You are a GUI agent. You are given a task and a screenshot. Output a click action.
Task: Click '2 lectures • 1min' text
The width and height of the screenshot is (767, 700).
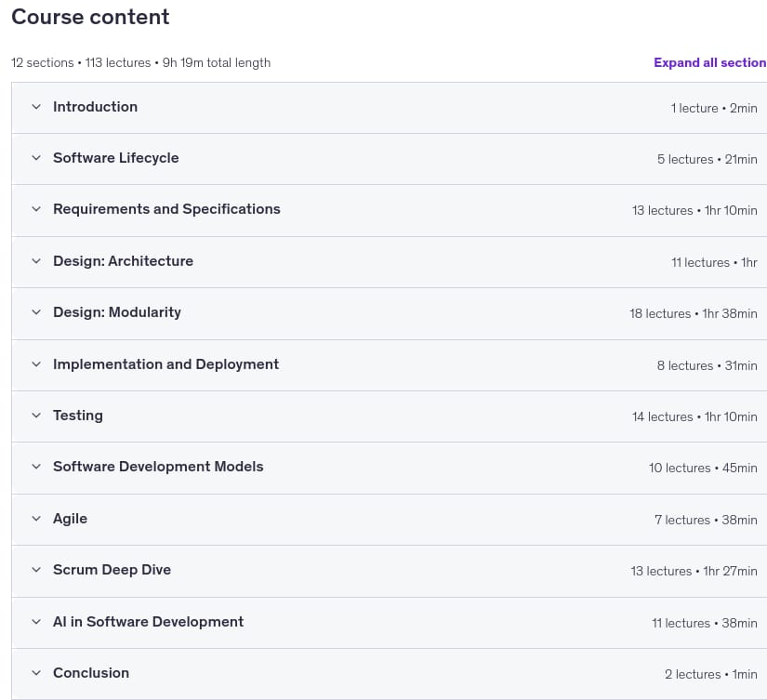click(x=711, y=674)
